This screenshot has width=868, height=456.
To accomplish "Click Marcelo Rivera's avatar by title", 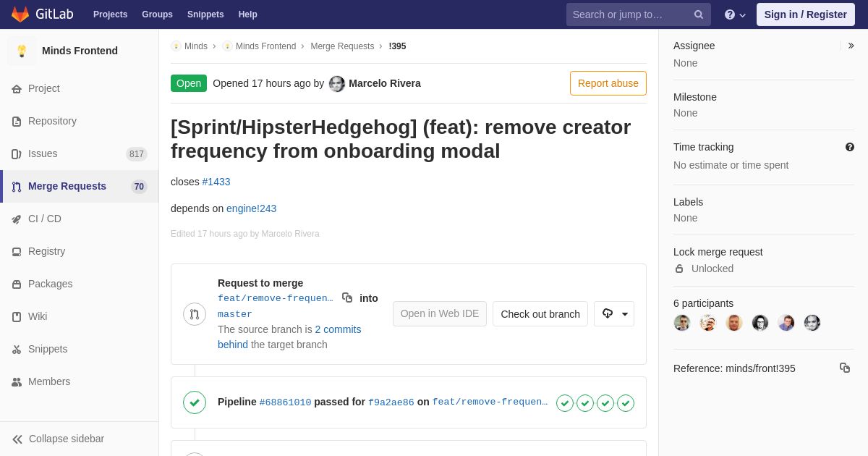I will coord(337,84).
